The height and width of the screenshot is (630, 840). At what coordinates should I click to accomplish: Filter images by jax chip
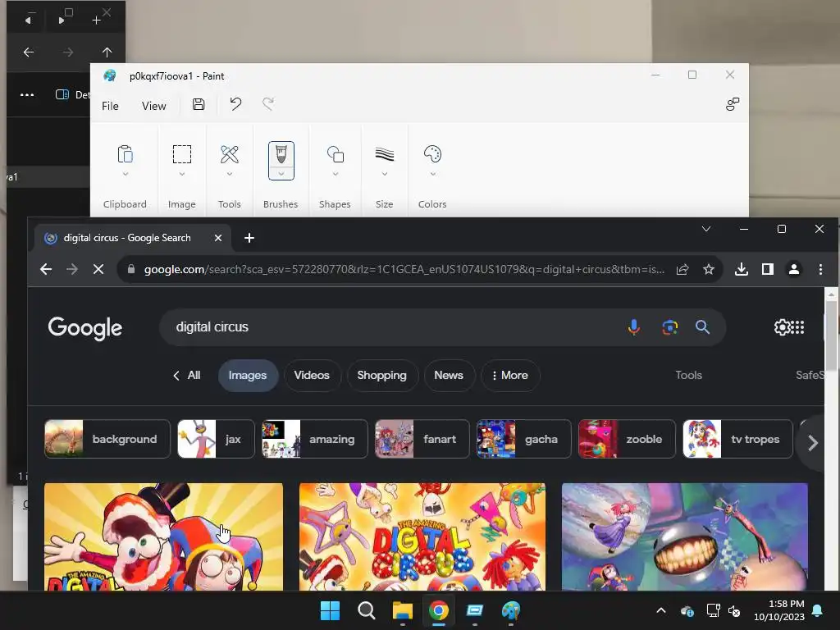(216, 439)
